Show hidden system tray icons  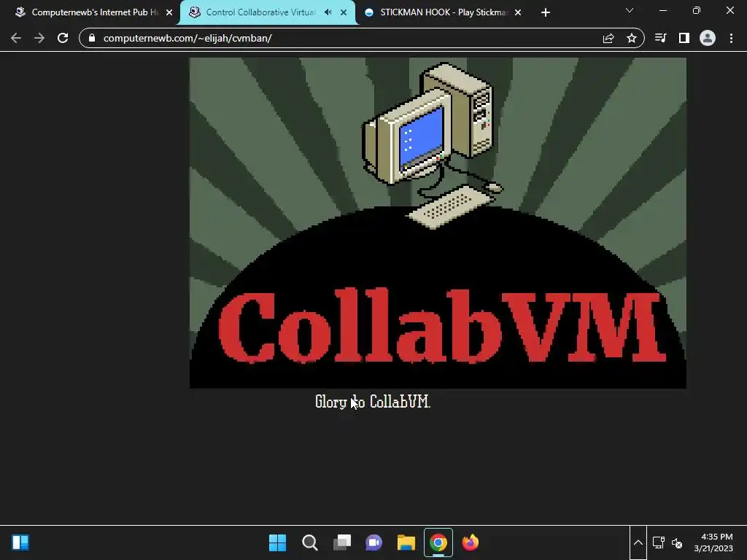[x=638, y=542]
